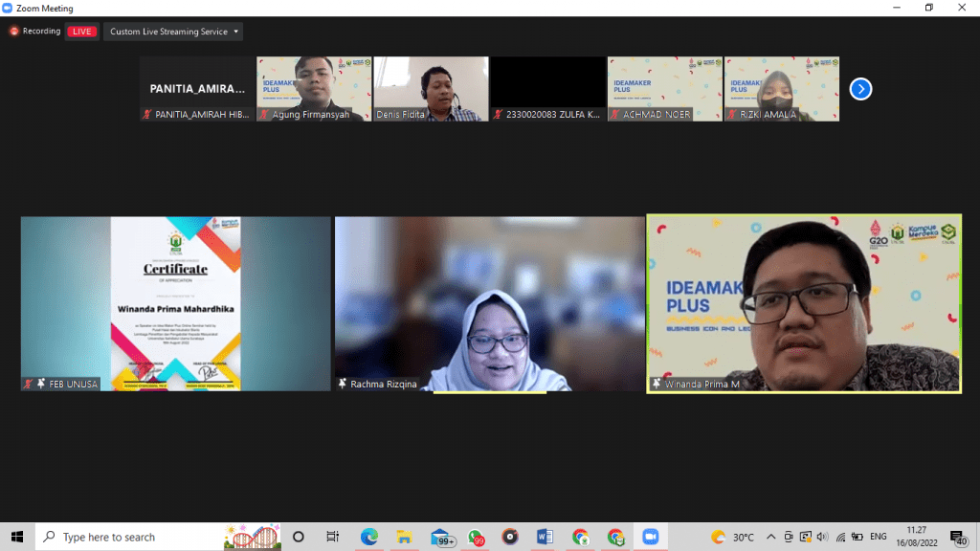The width and height of the screenshot is (980, 551).
Task: Open Microsoft Word from taskbar
Action: click(545, 537)
